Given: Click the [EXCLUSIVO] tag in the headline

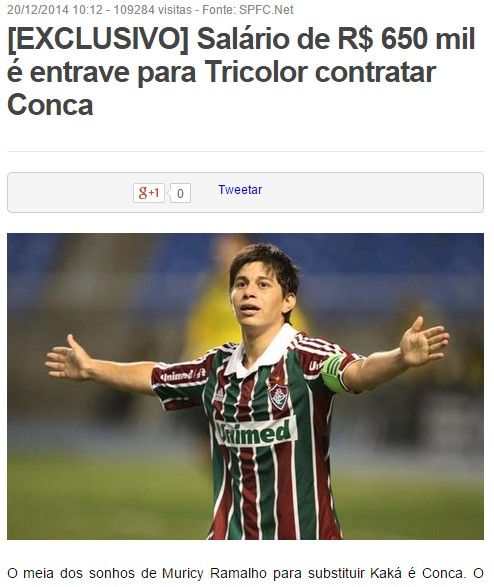Looking at the screenshot, I should (98, 39).
